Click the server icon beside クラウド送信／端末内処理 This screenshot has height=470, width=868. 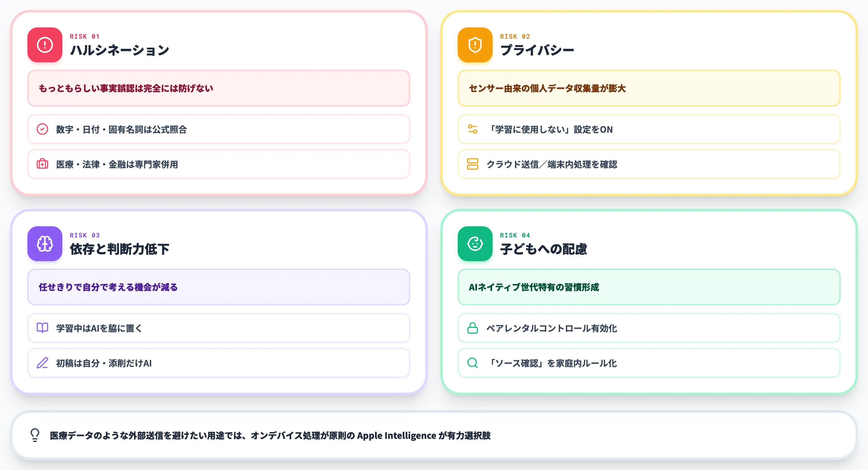(472, 164)
